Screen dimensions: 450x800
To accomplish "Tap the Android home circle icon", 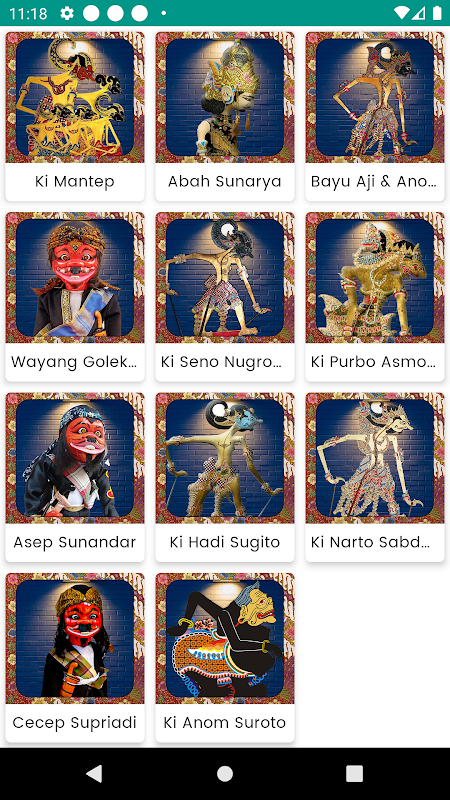I will pos(225,773).
